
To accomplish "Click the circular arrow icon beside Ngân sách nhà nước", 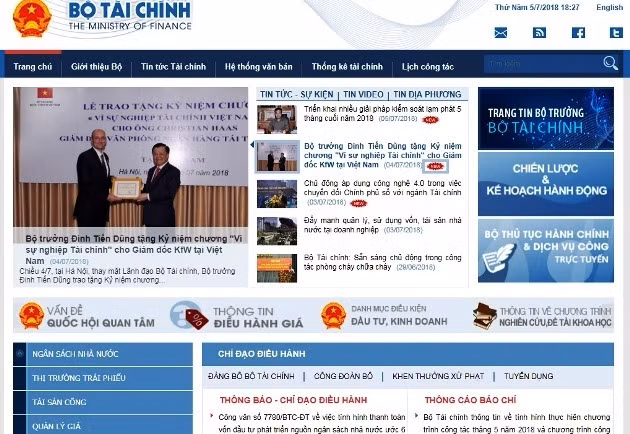I will pos(20,354).
